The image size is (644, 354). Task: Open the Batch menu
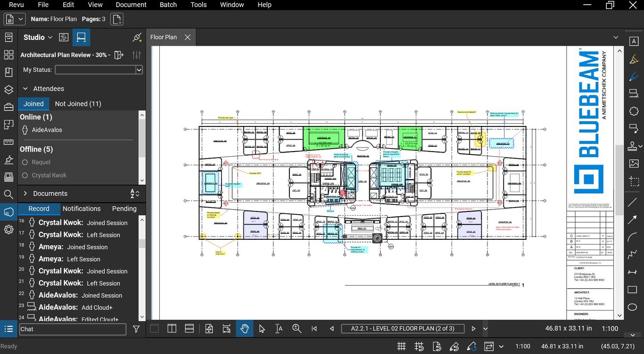point(168,5)
